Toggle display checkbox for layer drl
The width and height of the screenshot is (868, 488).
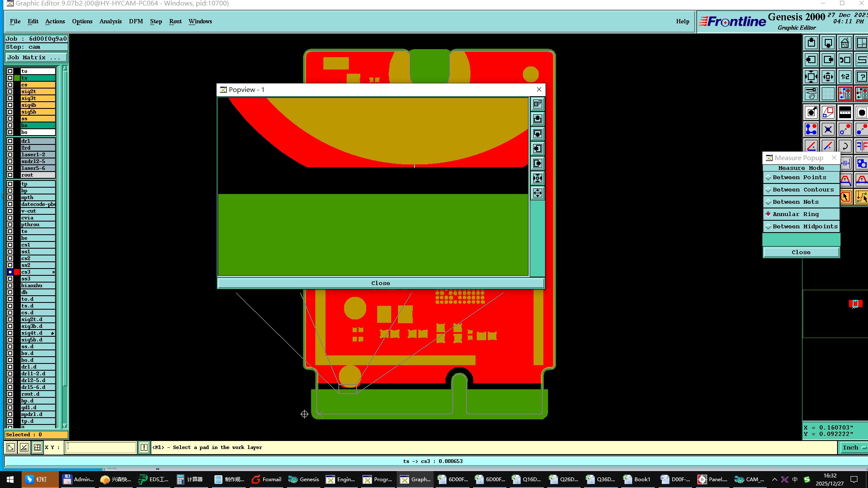point(10,141)
